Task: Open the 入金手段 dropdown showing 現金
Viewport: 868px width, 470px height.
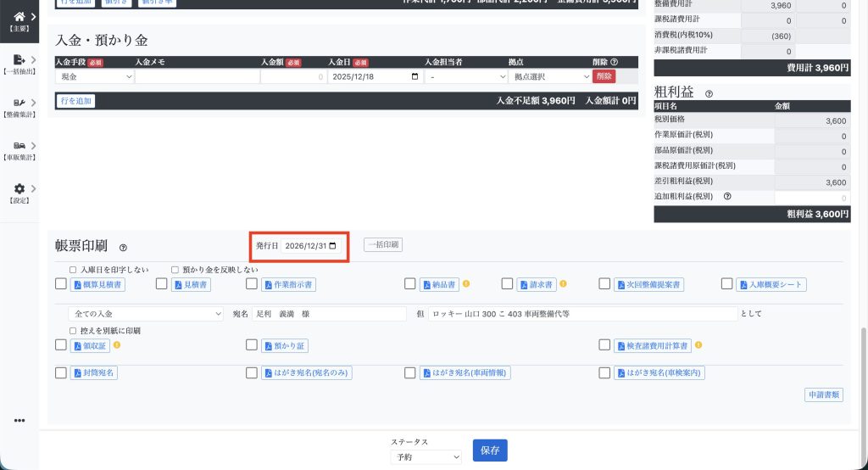Action: coord(95,76)
